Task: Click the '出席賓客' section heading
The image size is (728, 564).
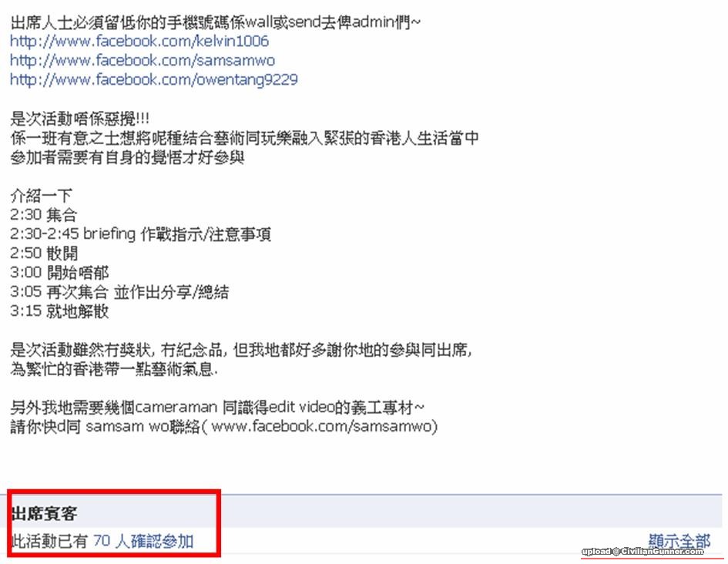Action: pyautogui.click(x=44, y=513)
